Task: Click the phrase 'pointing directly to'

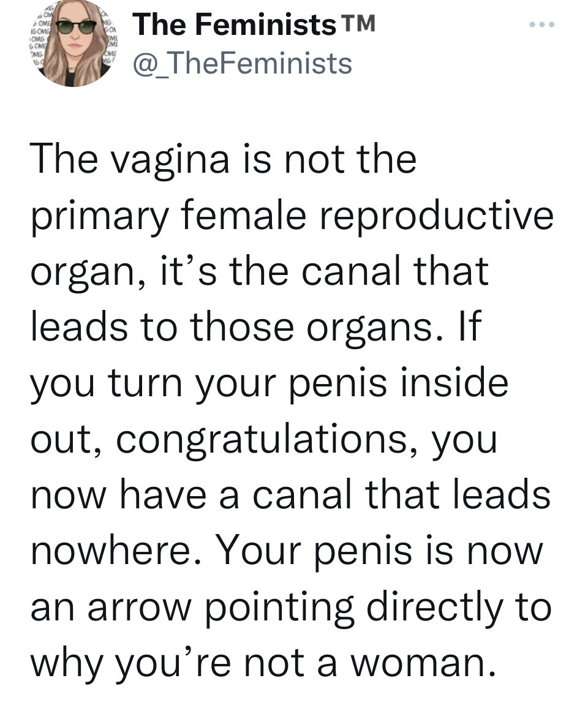Action: point(379,608)
